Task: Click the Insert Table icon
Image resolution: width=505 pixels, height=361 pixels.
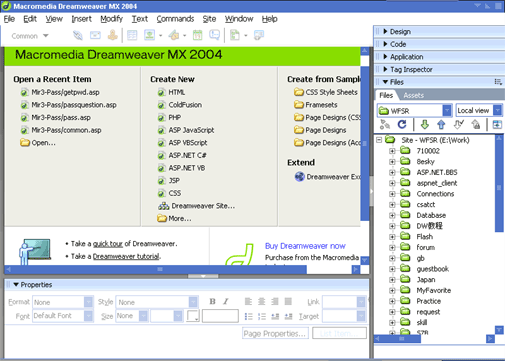Action: (132, 35)
